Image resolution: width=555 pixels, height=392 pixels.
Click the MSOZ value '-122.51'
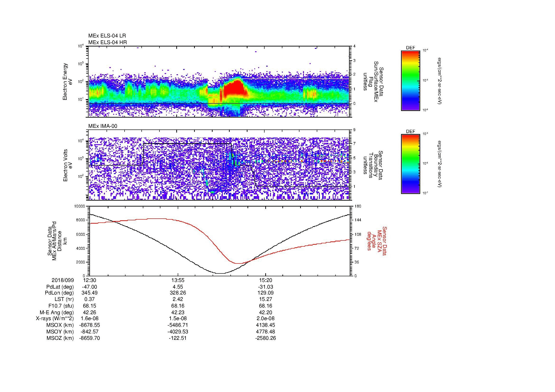(178, 338)
